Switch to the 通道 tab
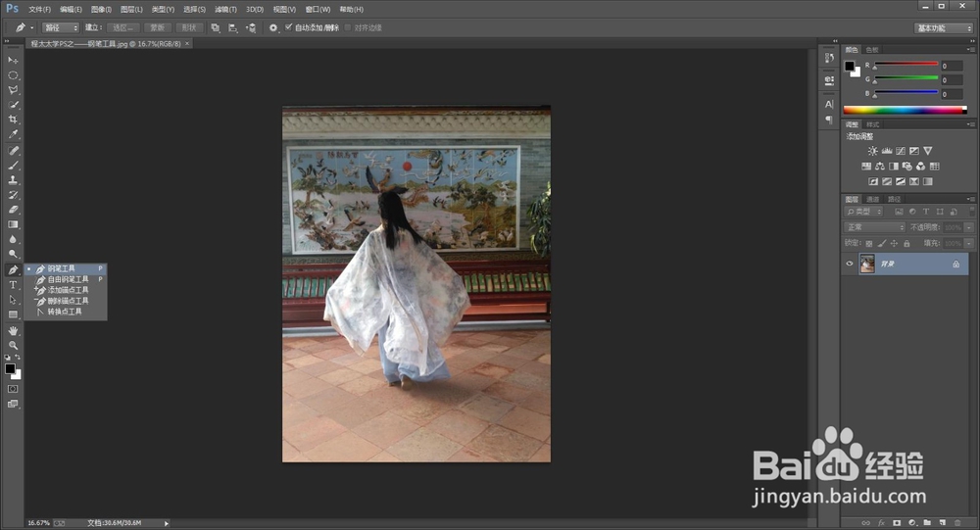980x530 pixels. coord(873,200)
